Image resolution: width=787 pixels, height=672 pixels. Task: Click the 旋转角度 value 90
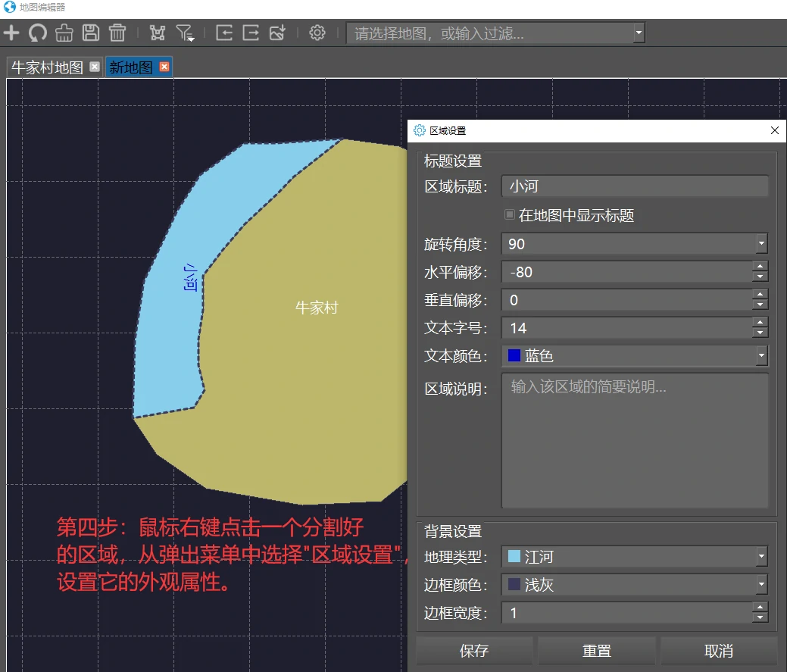(x=517, y=245)
